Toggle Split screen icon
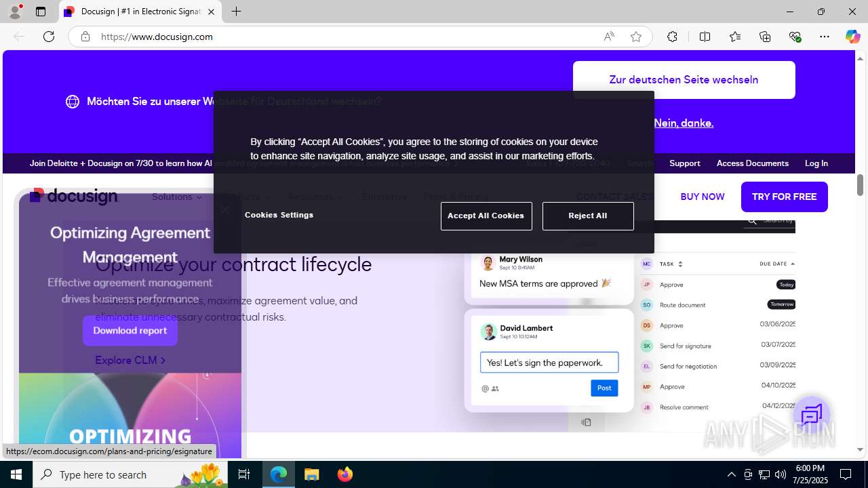This screenshot has height=488, width=868. click(x=705, y=37)
